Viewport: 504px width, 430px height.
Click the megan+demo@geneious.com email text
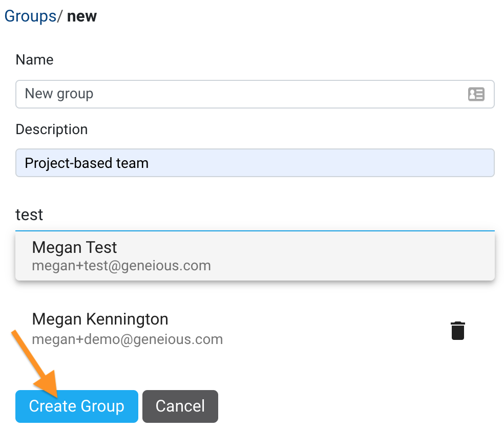[x=128, y=339]
